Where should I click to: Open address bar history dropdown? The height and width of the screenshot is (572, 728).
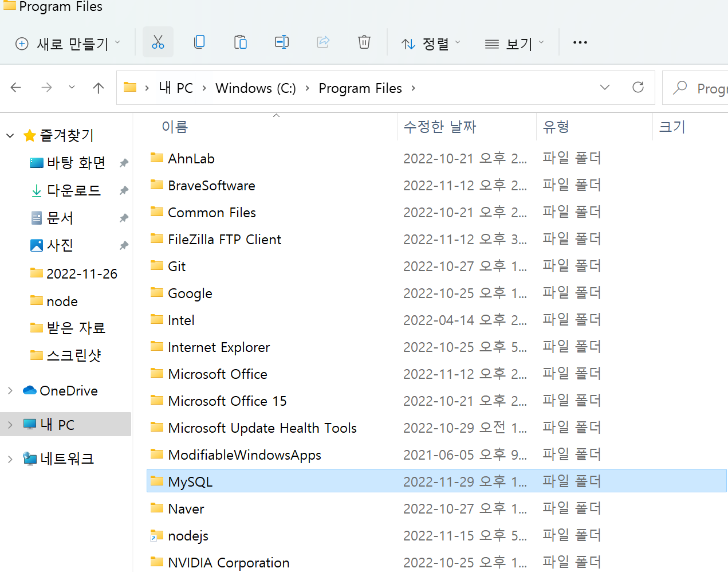pyautogui.click(x=605, y=87)
